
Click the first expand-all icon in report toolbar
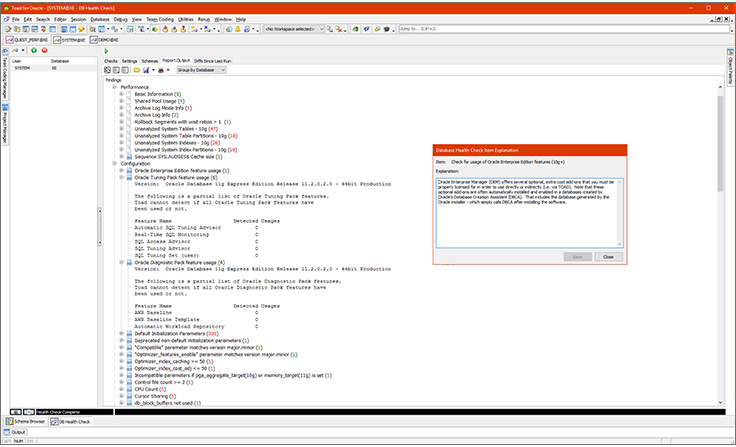107,70
